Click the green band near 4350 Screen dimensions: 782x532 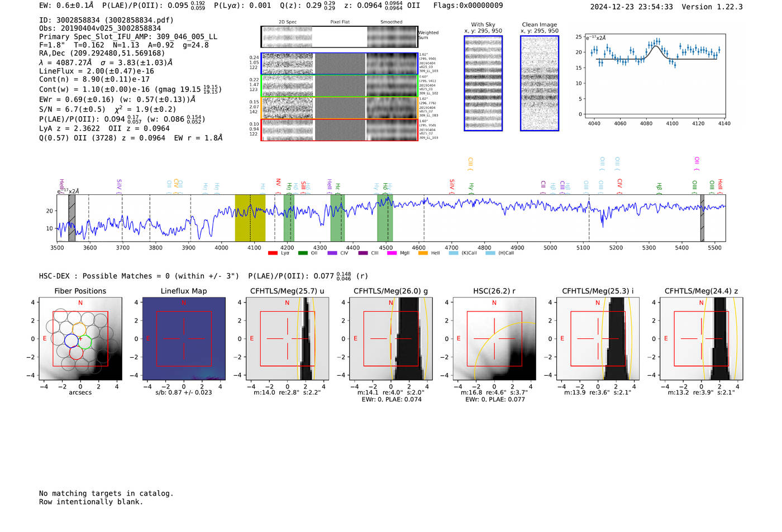click(x=337, y=218)
